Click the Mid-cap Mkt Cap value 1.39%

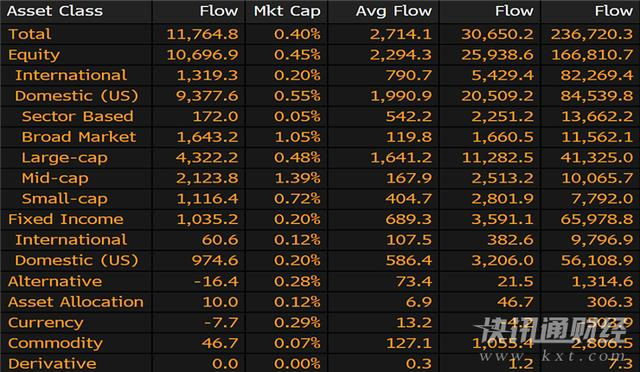click(x=297, y=178)
